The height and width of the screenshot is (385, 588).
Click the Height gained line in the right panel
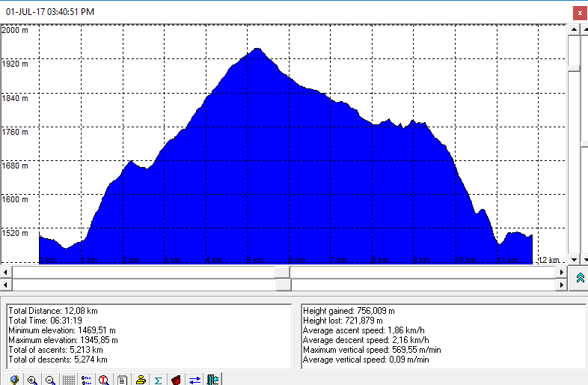click(349, 310)
